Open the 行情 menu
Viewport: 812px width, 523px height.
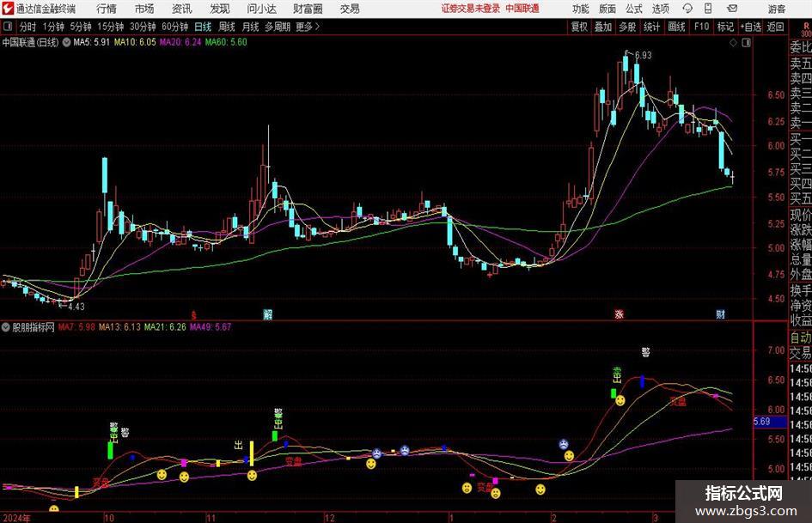107,9
